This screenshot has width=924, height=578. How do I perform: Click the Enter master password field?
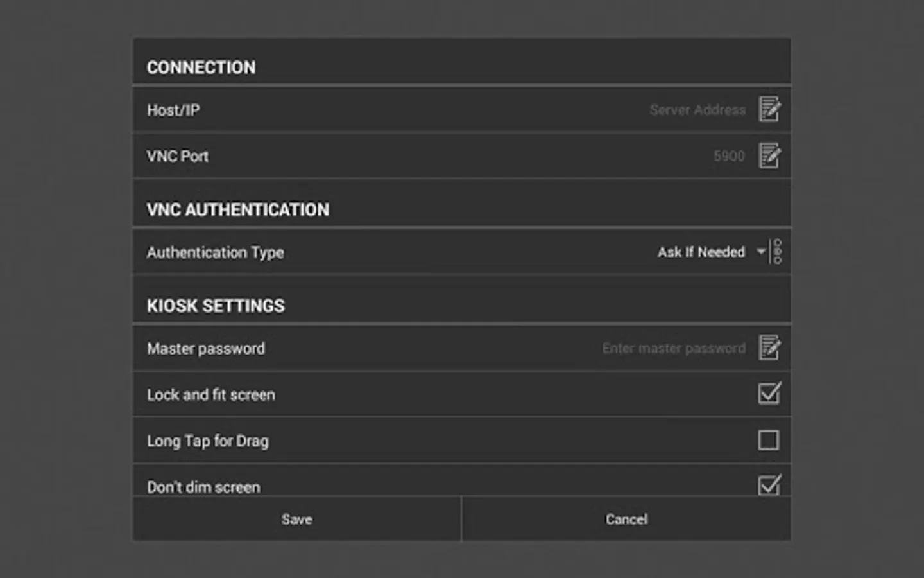pos(673,348)
